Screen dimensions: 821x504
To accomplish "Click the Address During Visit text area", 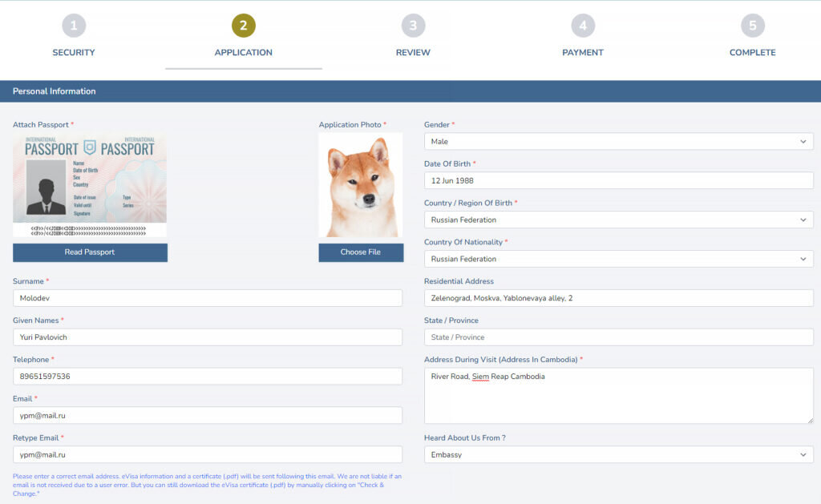I will [618, 396].
